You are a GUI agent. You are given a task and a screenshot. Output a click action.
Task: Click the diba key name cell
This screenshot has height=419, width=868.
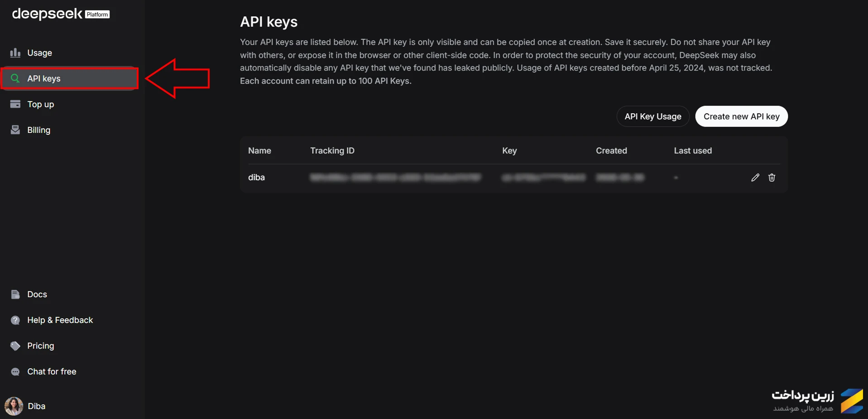pos(256,177)
